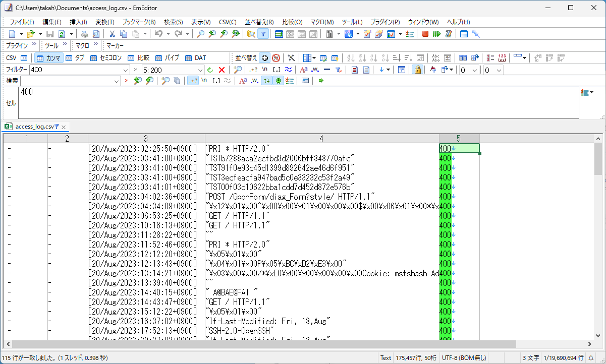Open the 検索(S) menu
The image size is (606, 364).
(x=173, y=22)
